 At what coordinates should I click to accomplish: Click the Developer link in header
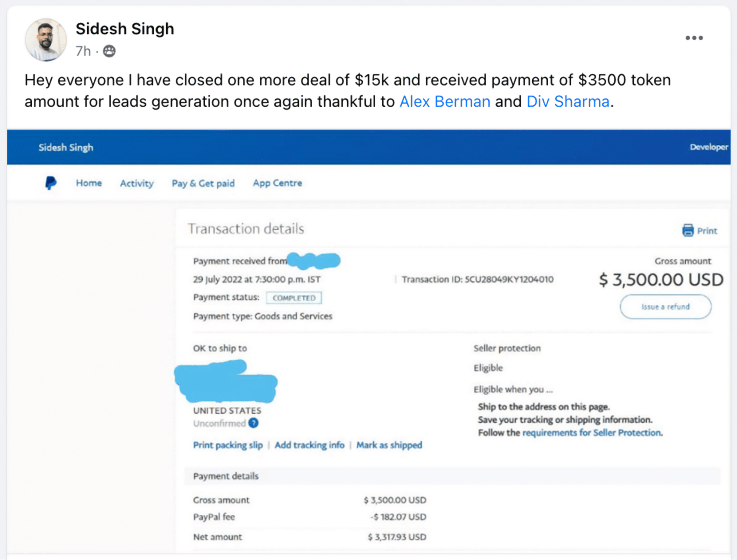click(x=709, y=147)
